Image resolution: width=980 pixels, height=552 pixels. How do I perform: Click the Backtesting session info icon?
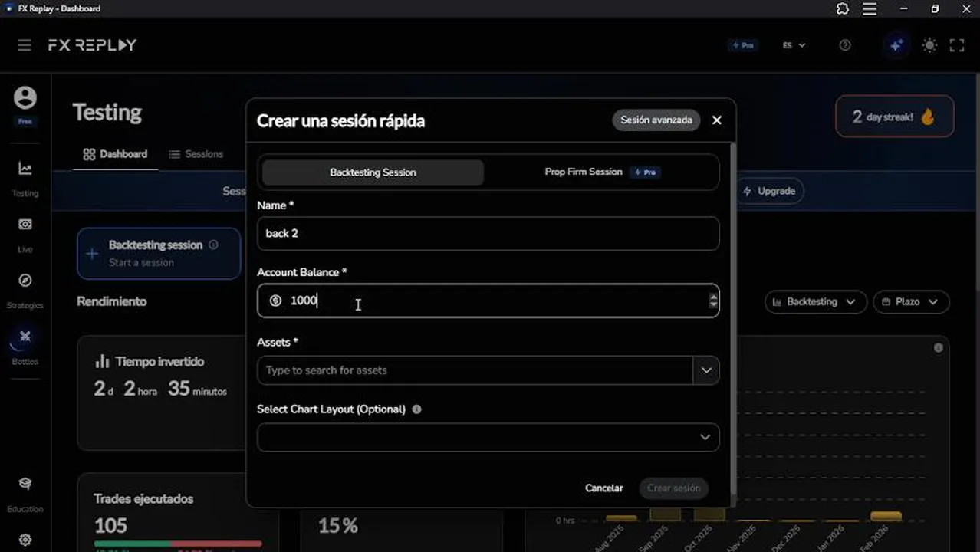click(x=213, y=245)
